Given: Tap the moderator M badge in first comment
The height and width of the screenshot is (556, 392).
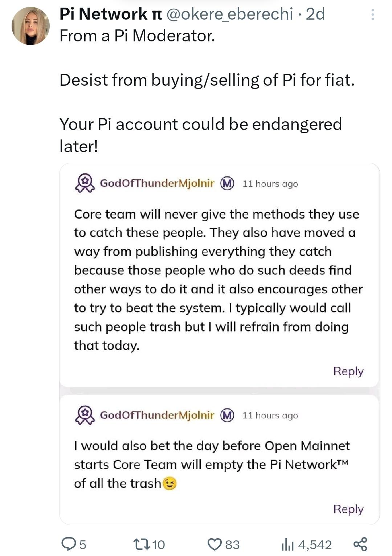Looking at the screenshot, I should [228, 183].
